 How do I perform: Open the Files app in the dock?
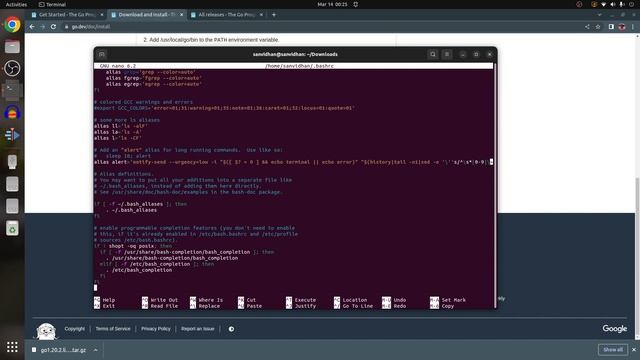(x=12, y=47)
